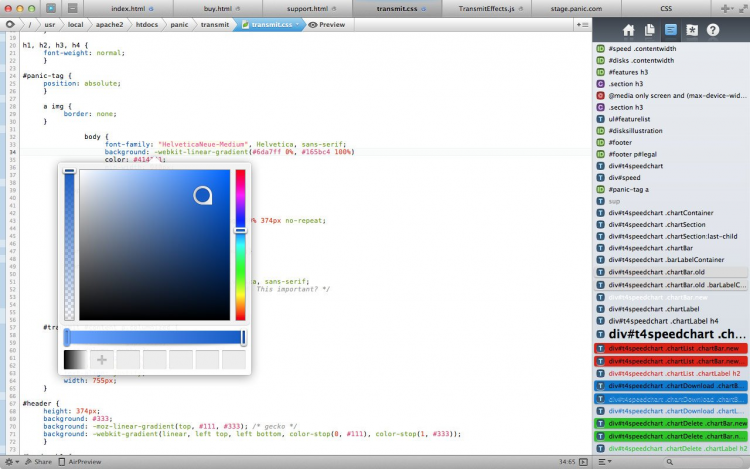Switch to the TransmitEffects.js tab

pos(485,8)
